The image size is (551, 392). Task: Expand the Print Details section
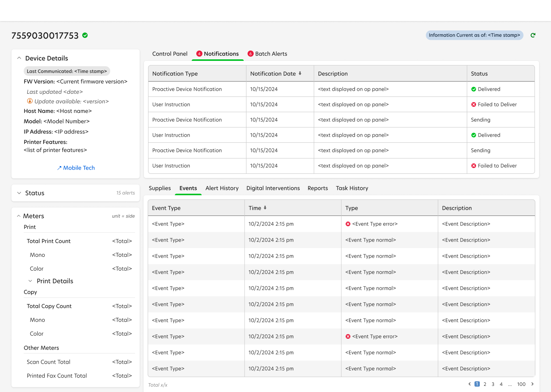pyautogui.click(x=31, y=281)
